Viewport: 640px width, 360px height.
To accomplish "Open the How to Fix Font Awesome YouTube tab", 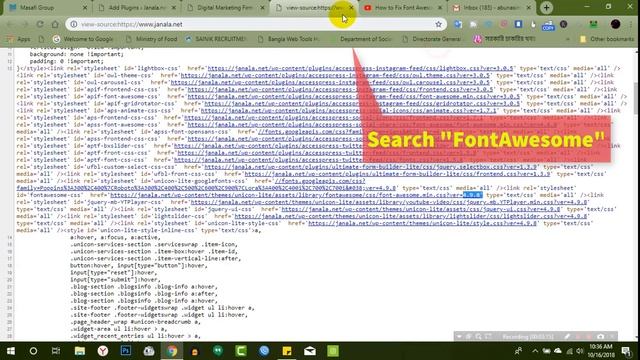I will 402,8.
